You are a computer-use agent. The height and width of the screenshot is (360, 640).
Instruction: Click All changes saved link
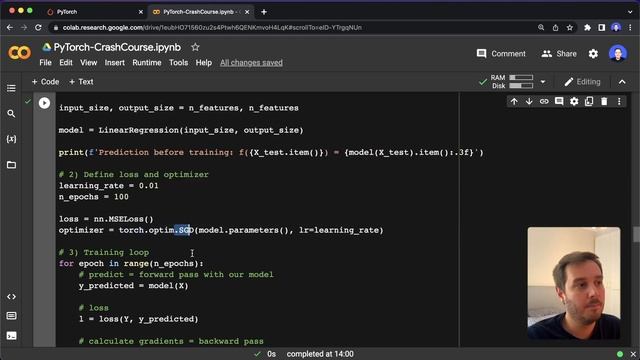[x=251, y=63]
